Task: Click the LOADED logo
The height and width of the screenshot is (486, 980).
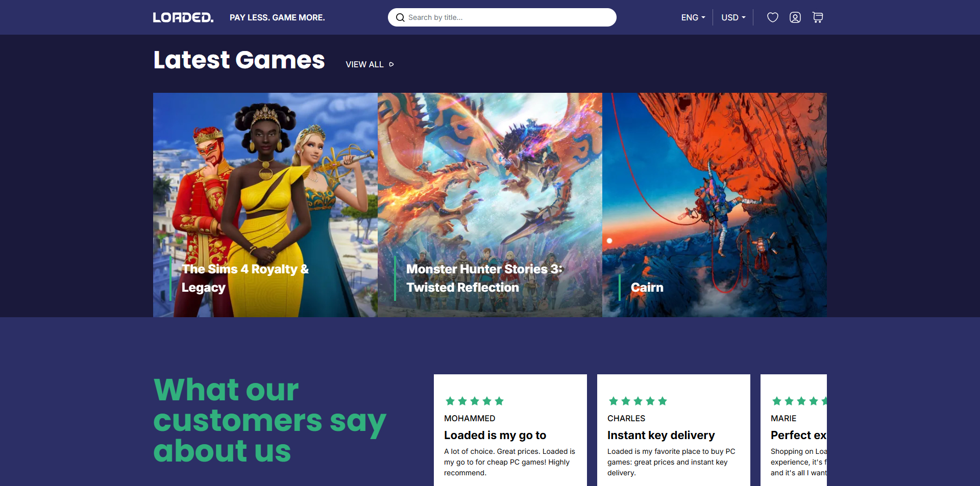Action: click(x=183, y=17)
